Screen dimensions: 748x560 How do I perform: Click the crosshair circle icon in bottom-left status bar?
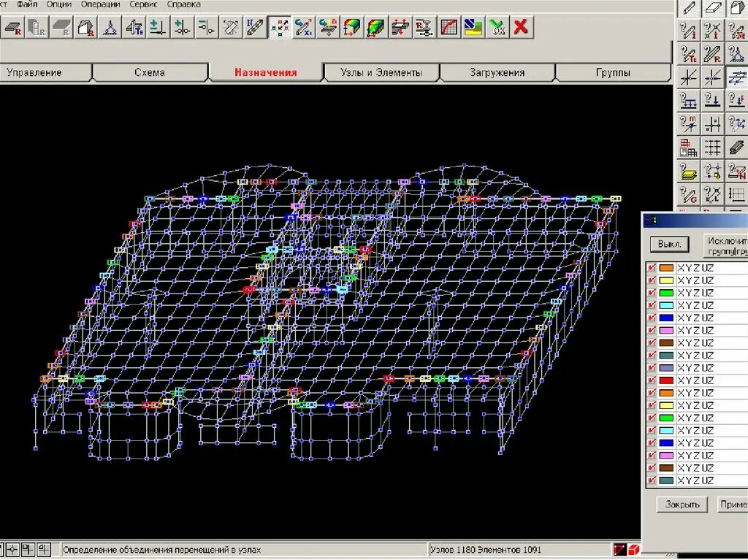coord(12,550)
